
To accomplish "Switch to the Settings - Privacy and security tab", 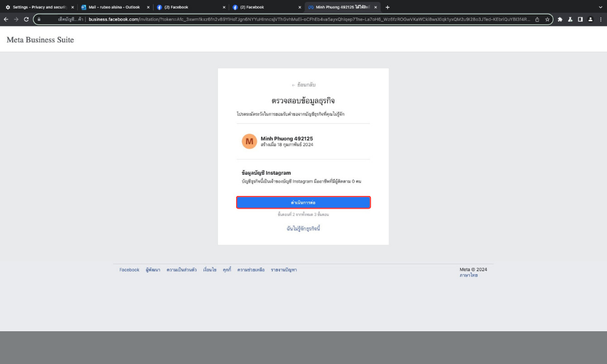I will 39,7.
